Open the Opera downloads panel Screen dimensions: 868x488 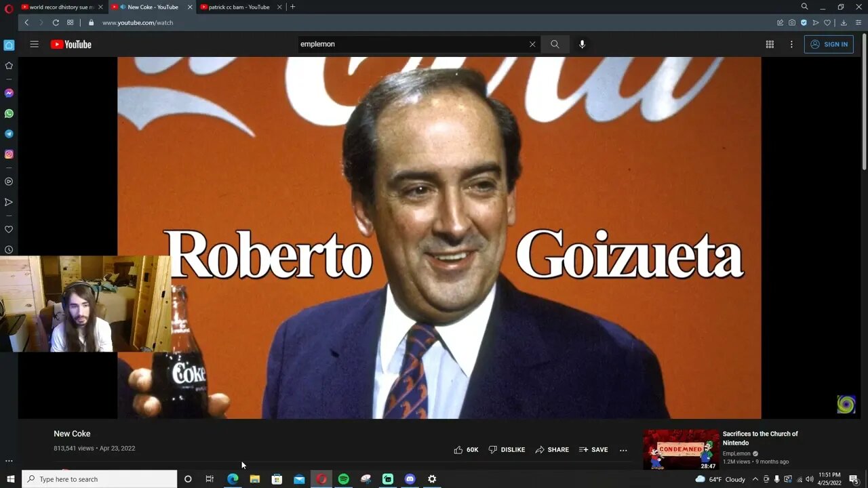[x=844, y=22]
